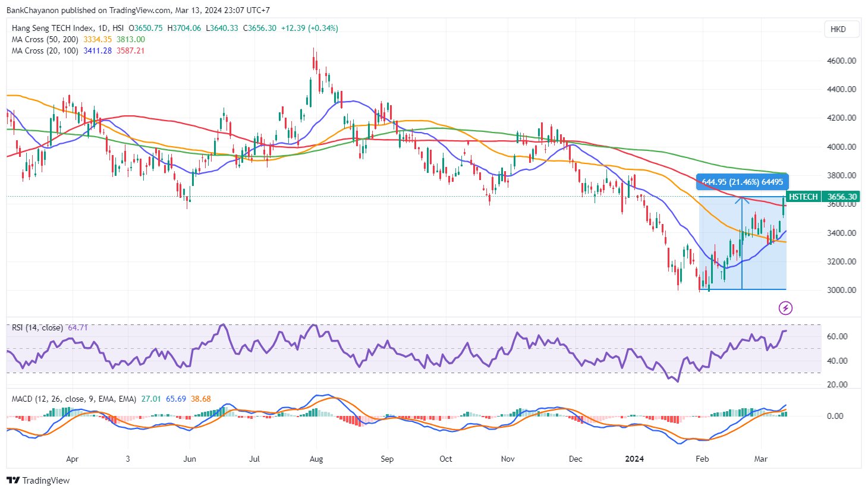Click the close value C3656.30 in legend
This screenshot has height=492, width=868.
pyautogui.click(x=259, y=28)
